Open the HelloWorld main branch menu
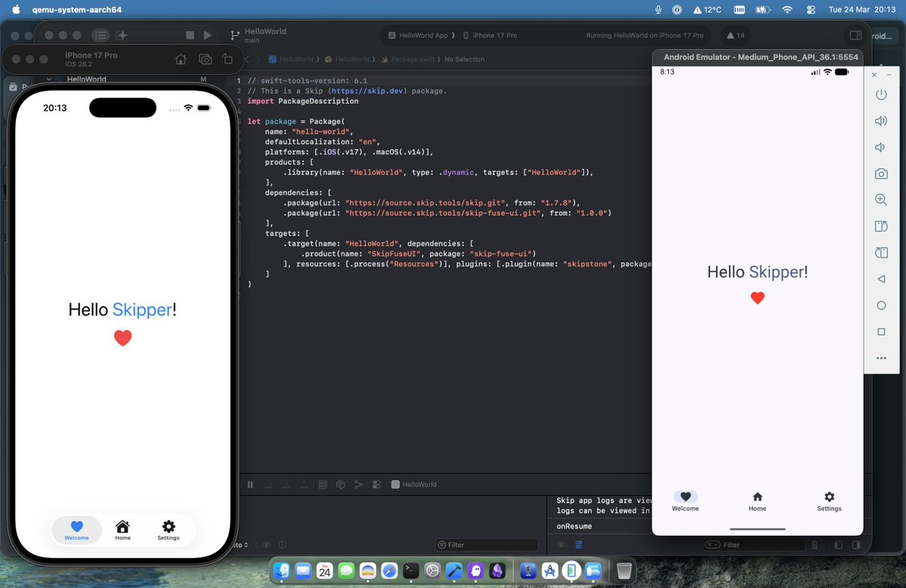The image size is (906, 588). 258,35
